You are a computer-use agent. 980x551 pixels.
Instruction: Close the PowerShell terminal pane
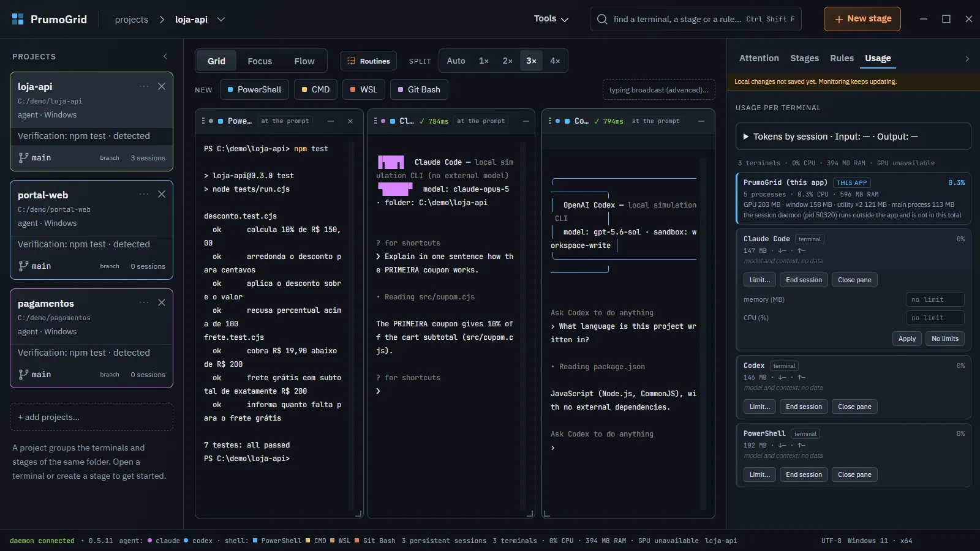[350, 121]
